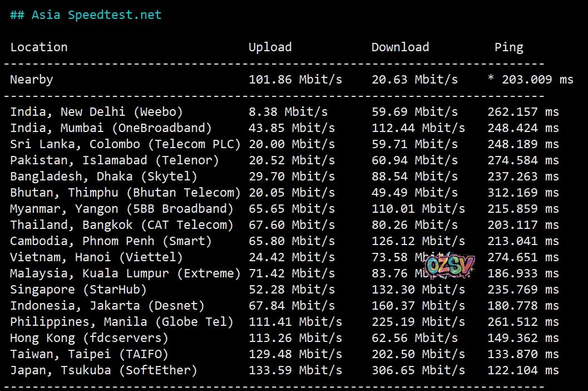Screen dimensions: 588x391
Task: Click the Upload column header
Action: 270,47
